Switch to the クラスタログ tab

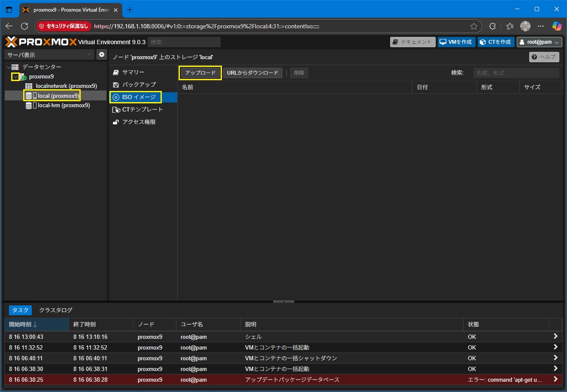pyautogui.click(x=55, y=310)
